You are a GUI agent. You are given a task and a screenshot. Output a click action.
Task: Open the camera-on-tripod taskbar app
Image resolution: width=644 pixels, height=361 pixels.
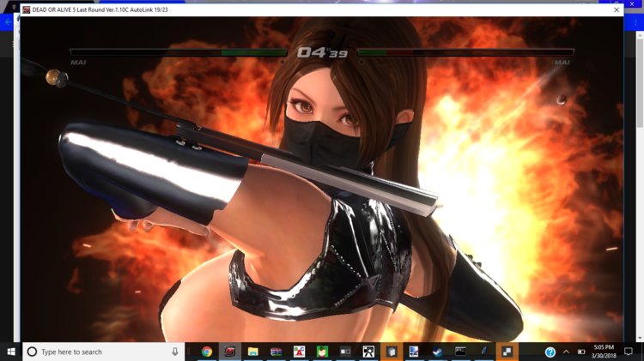(x=368, y=352)
